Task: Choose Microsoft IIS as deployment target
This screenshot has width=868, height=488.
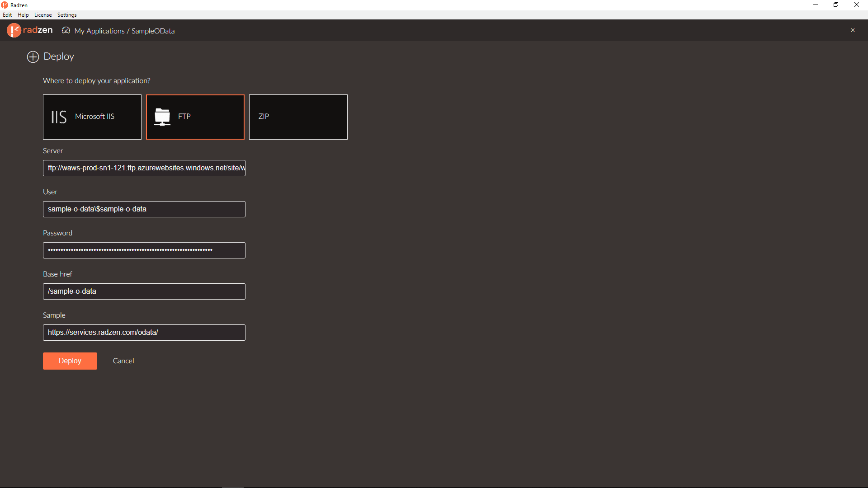Action: pyautogui.click(x=92, y=117)
